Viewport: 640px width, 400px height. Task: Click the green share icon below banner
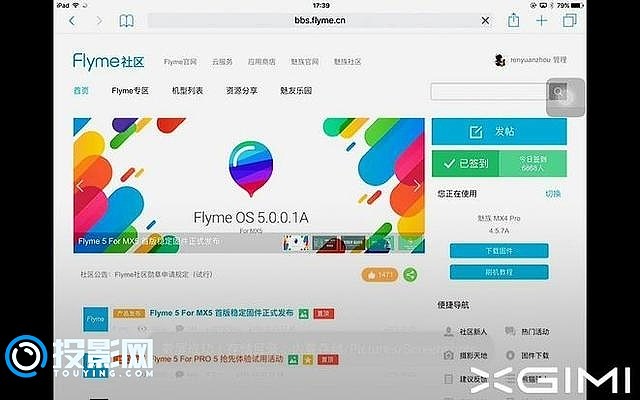click(x=410, y=274)
